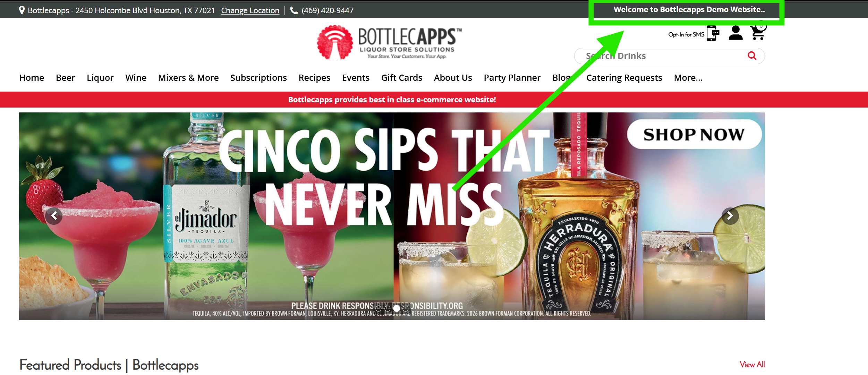Open the Gift Cards menu item
The width and height of the screenshot is (868, 375).
(x=401, y=78)
